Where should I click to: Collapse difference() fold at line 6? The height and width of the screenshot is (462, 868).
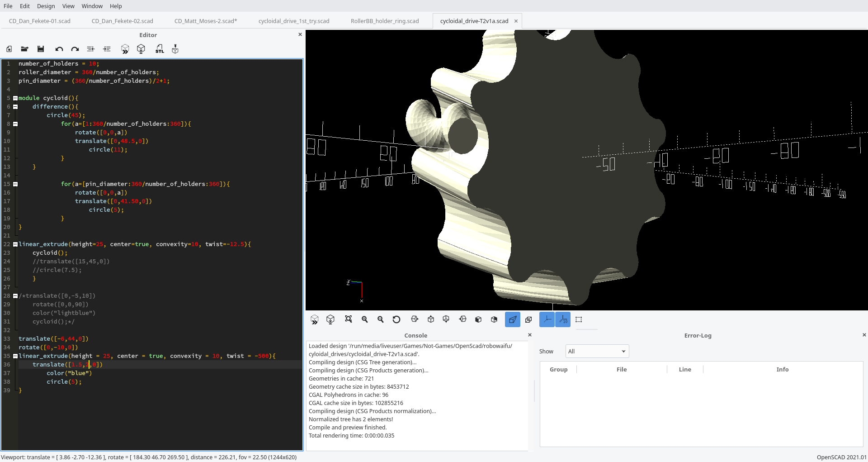point(15,107)
